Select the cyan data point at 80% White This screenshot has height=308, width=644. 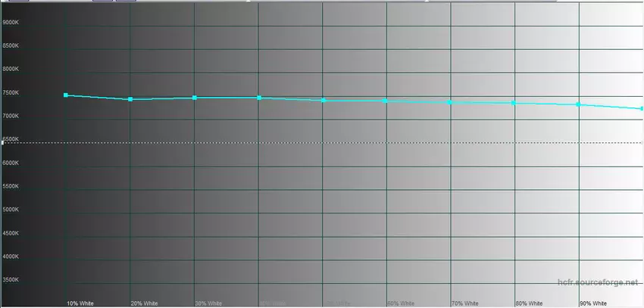[x=514, y=103]
